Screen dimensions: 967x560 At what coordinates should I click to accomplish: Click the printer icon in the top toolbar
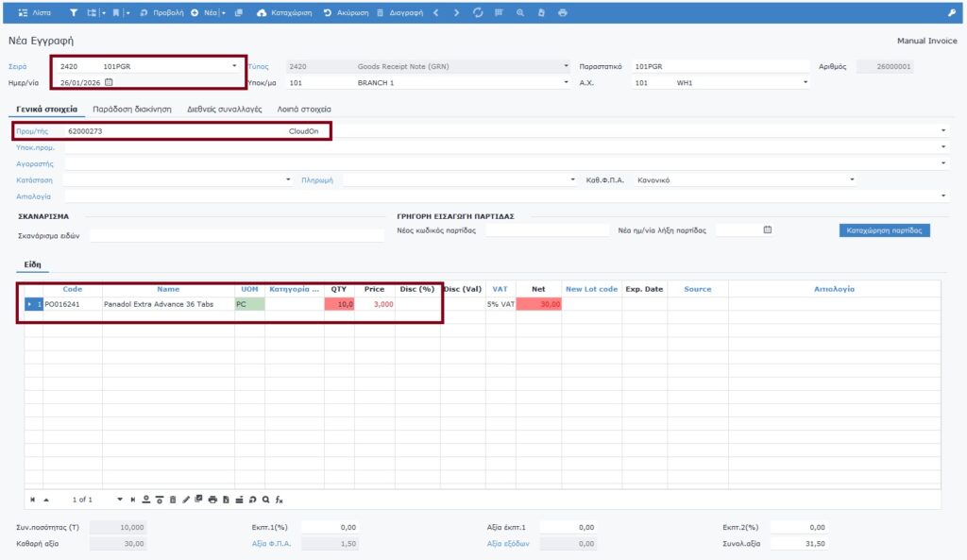coord(563,13)
